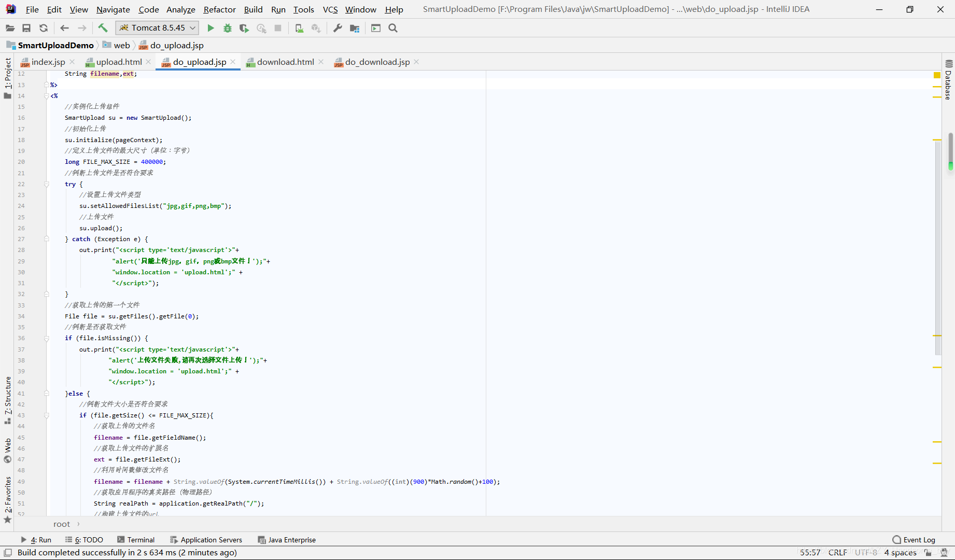
Task: Close the index.jsp tab
Action: (x=72, y=62)
